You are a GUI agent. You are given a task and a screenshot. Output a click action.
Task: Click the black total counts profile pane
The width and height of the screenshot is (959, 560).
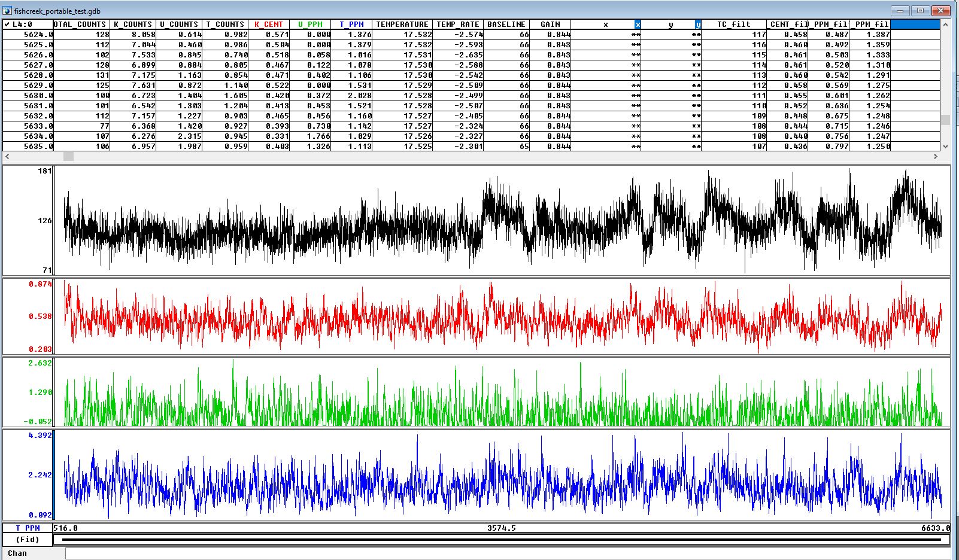[502, 220]
